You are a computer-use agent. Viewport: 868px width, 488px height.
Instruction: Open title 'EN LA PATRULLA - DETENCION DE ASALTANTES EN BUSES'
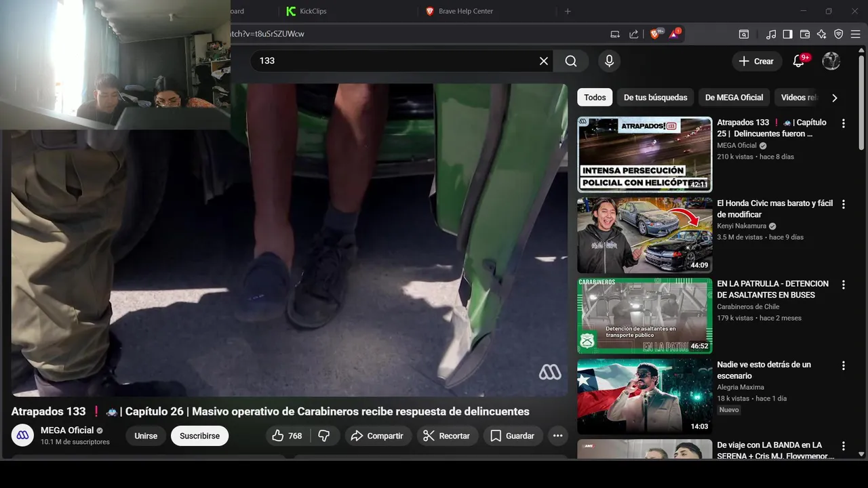[772, 289]
